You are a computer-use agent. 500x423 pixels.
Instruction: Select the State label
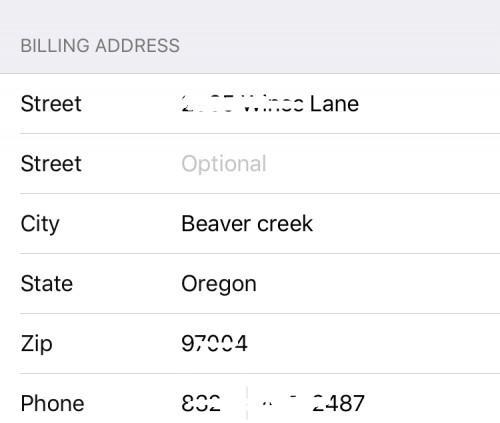click(x=47, y=284)
